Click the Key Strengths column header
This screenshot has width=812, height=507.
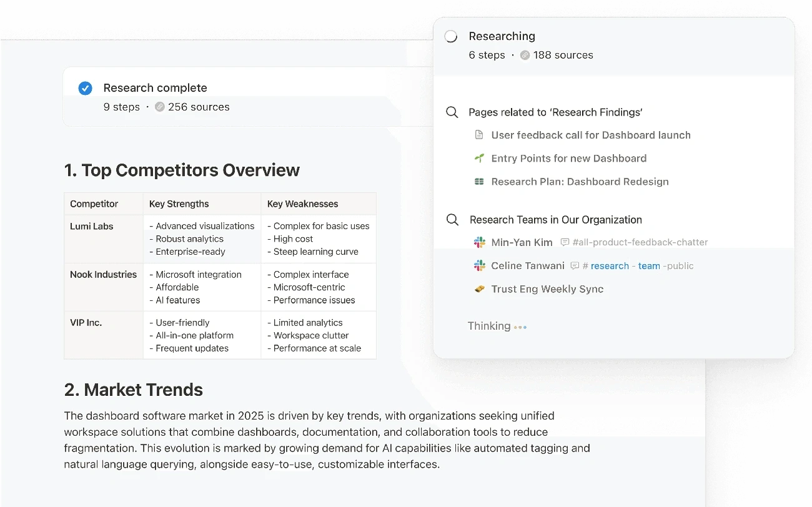click(x=179, y=204)
